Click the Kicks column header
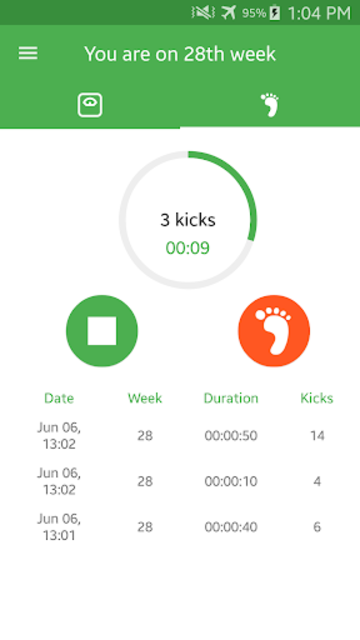 (x=317, y=398)
